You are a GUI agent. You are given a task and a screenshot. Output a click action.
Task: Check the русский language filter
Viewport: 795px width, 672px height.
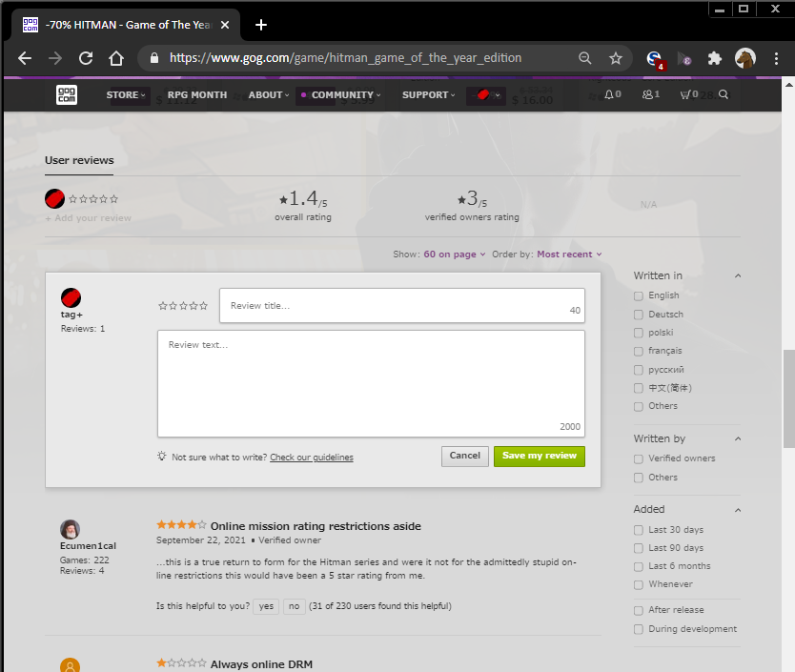pyautogui.click(x=639, y=370)
